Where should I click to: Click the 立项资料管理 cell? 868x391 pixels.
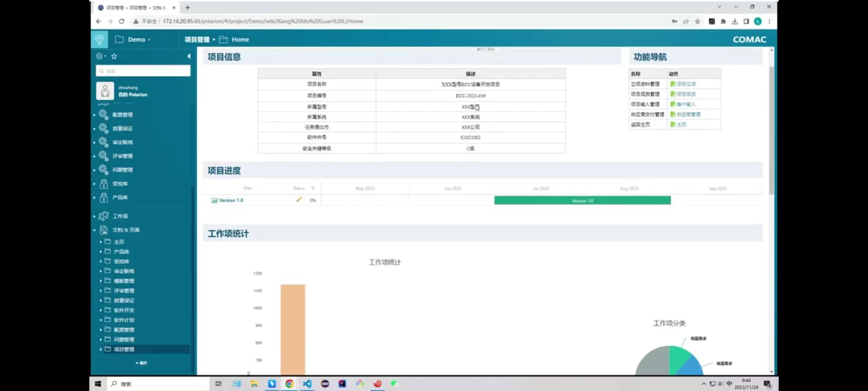coord(648,84)
